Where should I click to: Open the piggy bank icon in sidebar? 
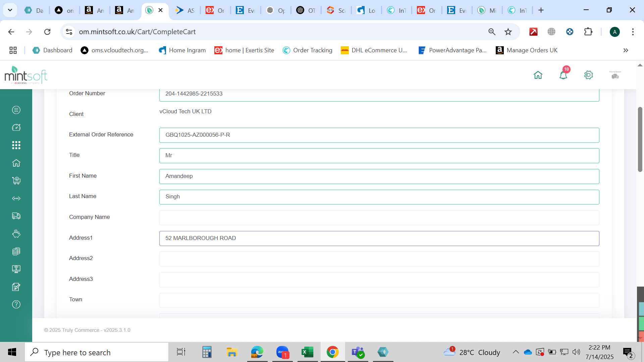coord(16,234)
